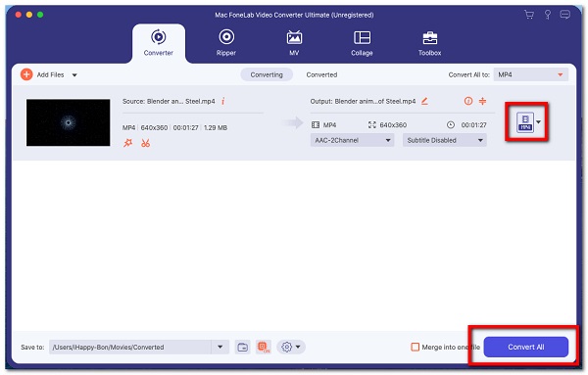Open the feedback chat icon
Image resolution: width=588 pixels, height=375 pixels.
(564, 15)
